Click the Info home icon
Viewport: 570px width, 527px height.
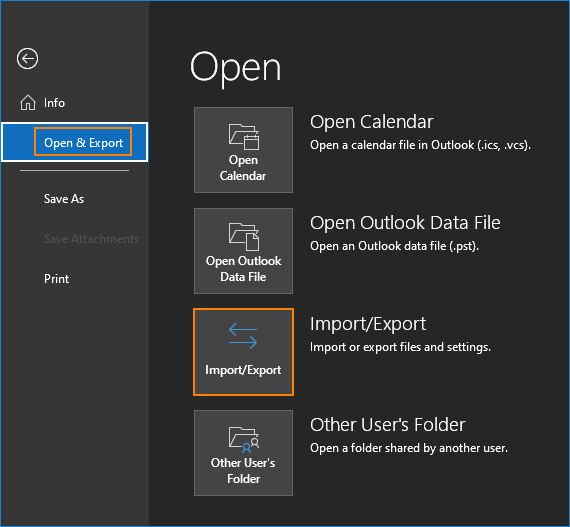(x=28, y=102)
